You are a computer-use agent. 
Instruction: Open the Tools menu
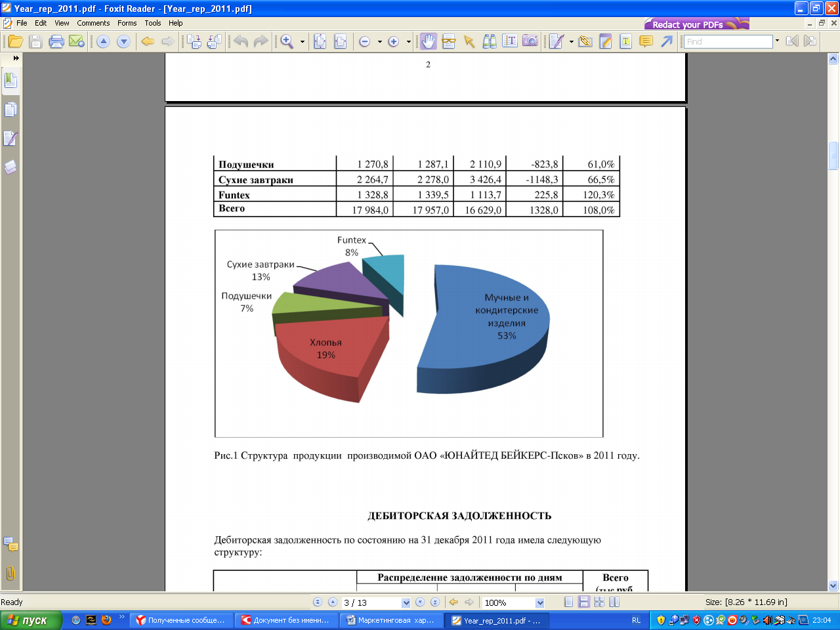153,23
